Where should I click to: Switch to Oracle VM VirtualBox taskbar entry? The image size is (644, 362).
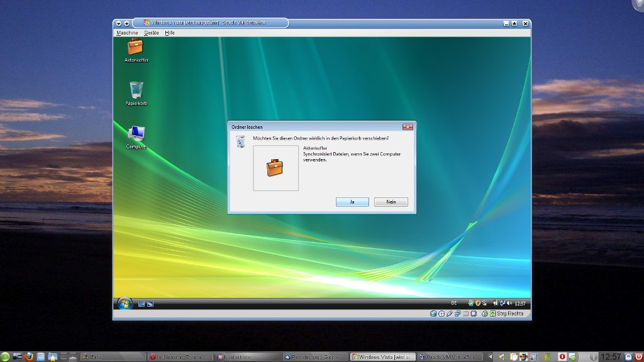click(x=450, y=357)
